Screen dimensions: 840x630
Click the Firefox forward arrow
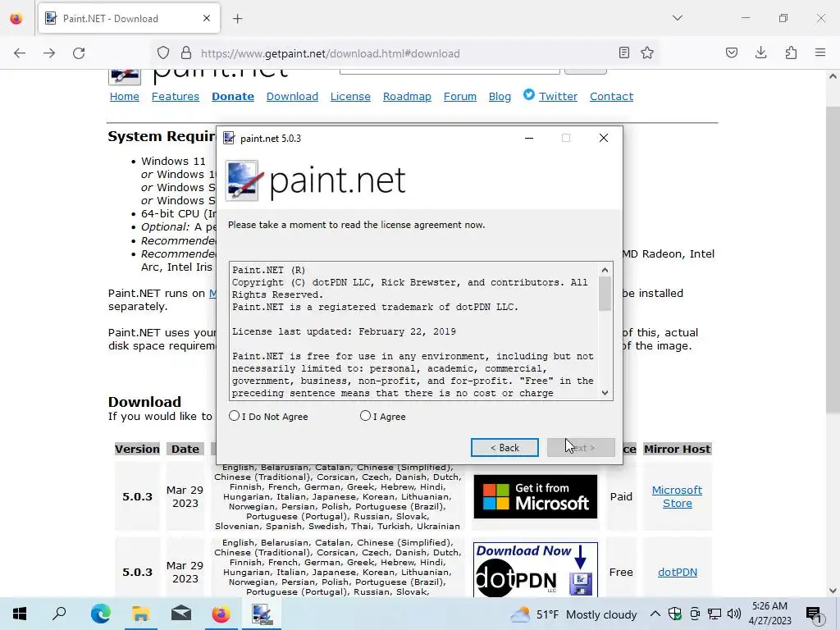tap(49, 53)
